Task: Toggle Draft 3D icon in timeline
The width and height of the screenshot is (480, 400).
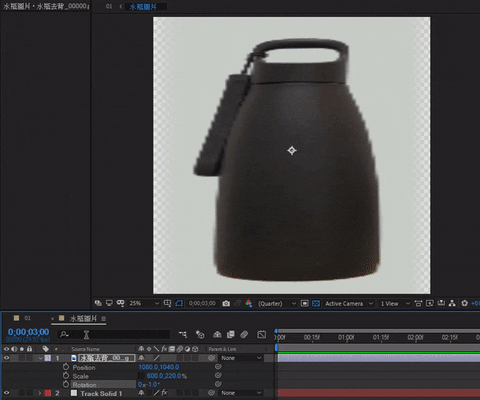Action: tap(200, 334)
